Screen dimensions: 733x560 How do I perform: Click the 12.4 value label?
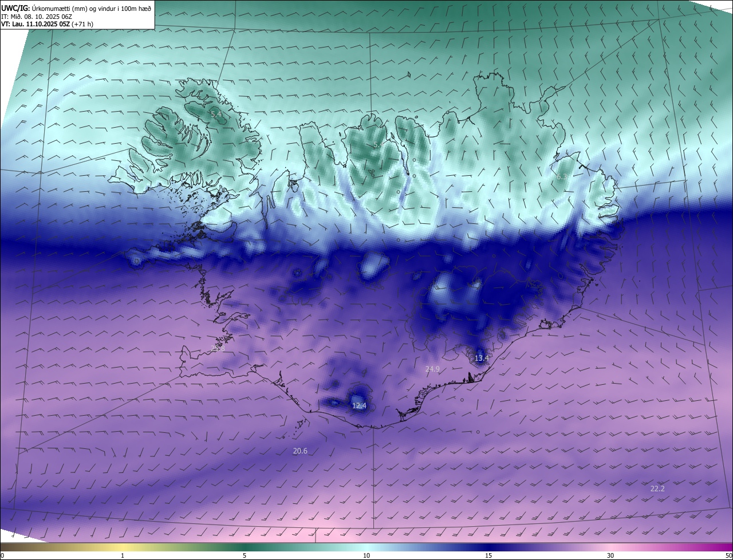pos(359,406)
